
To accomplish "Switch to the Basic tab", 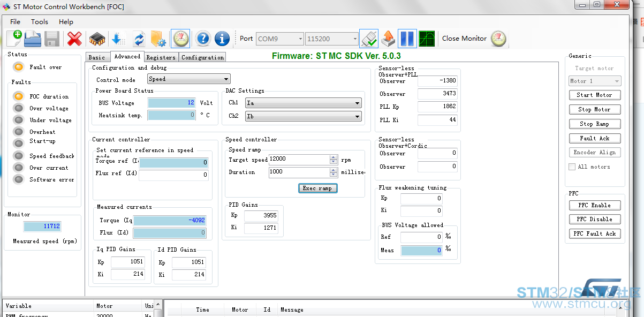I will point(97,57).
